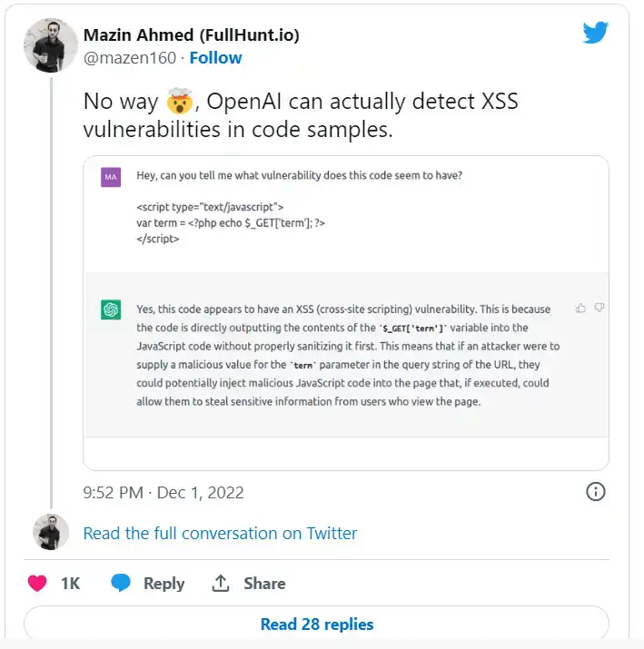
Task: Click the heart like icon
Action: (x=37, y=584)
